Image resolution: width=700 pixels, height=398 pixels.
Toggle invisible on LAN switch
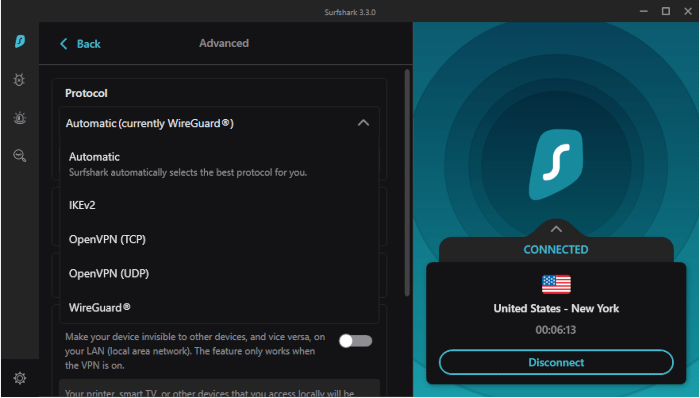pyautogui.click(x=355, y=341)
